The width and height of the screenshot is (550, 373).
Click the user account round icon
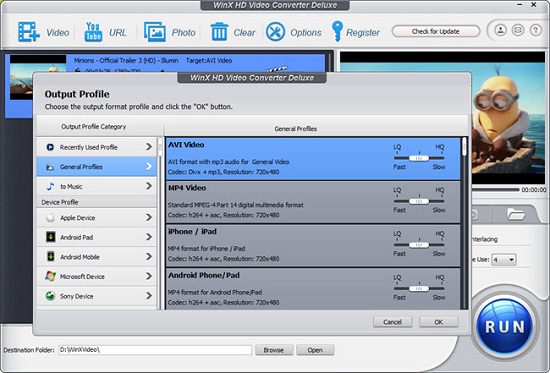501,30
